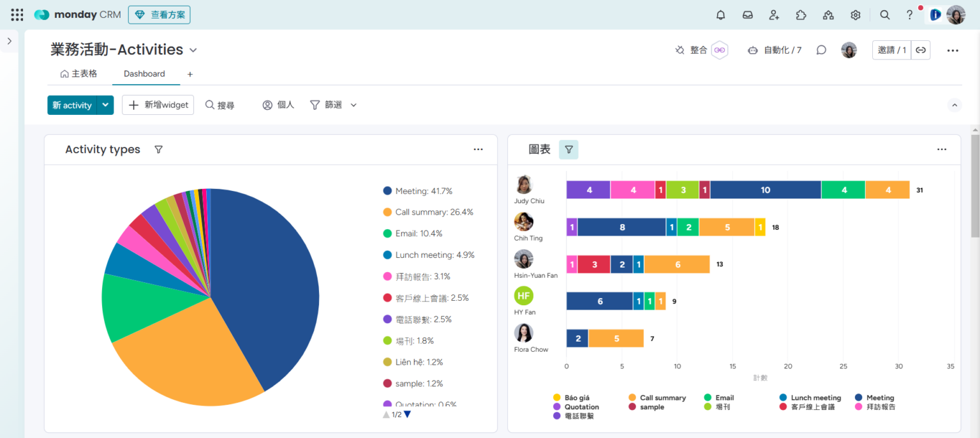The width and height of the screenshot is (980, 438).
Task: Toggle Email: 10.4% pie legend entry
Action: tap(413, 234)
